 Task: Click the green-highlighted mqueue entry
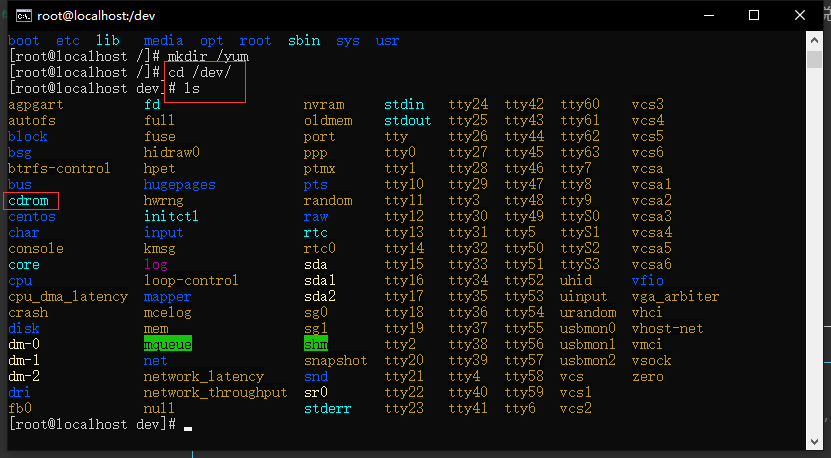[167, 345]
